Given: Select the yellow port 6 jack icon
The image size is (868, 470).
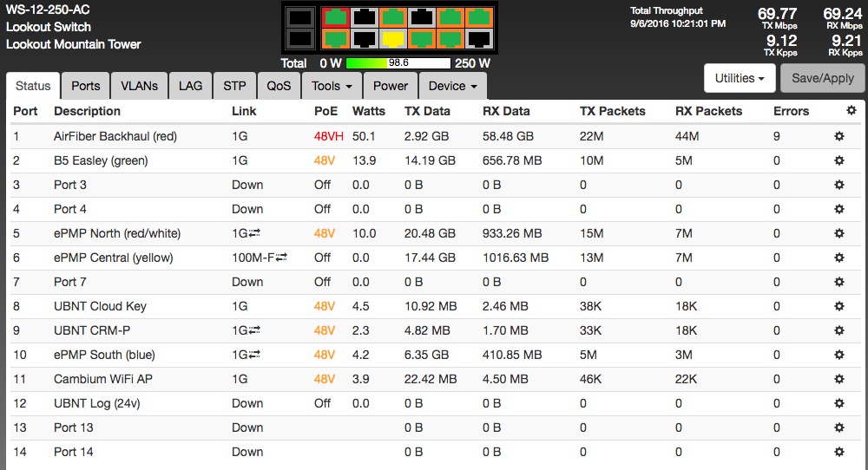Looking at the screenshot, I should pos(394,39).
